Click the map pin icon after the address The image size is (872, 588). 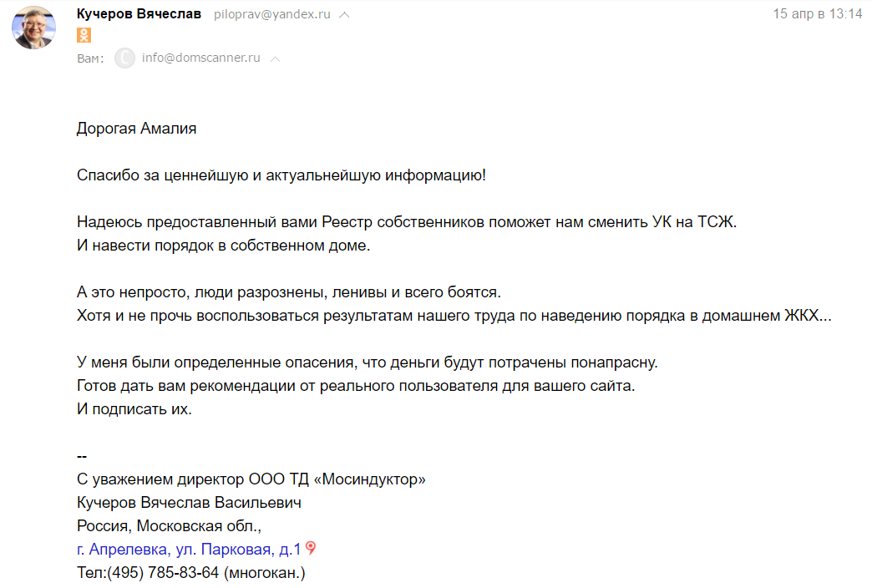[x=311, y=548]
